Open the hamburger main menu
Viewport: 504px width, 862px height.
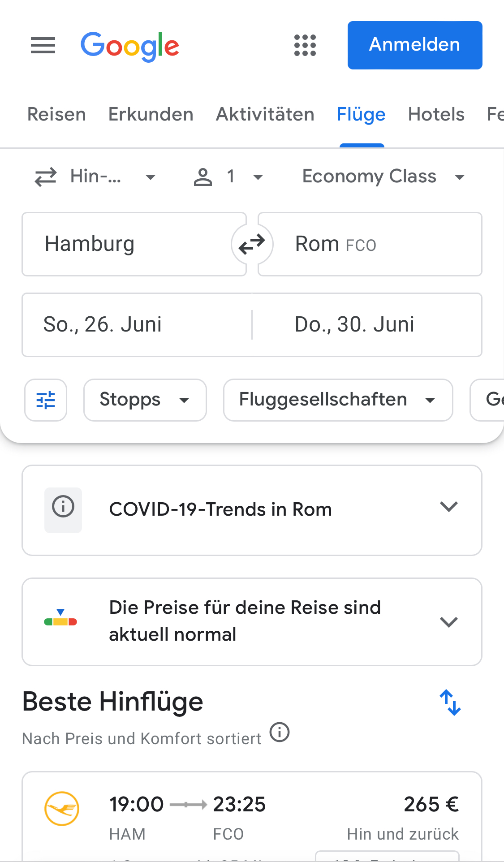point(43,45)
